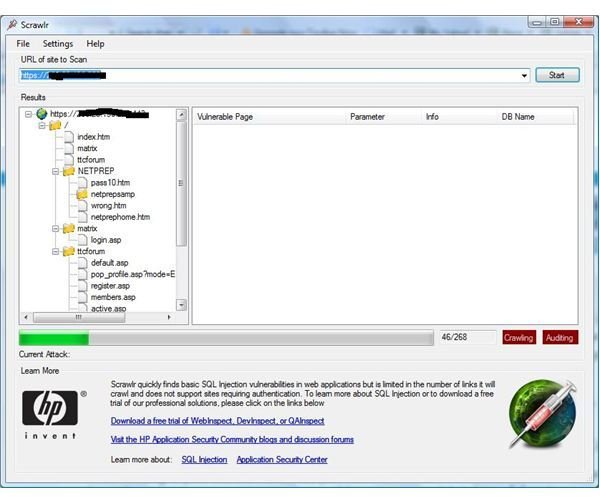Click the members.asp page icon
The image size is (600, 497).
point(82,297)
